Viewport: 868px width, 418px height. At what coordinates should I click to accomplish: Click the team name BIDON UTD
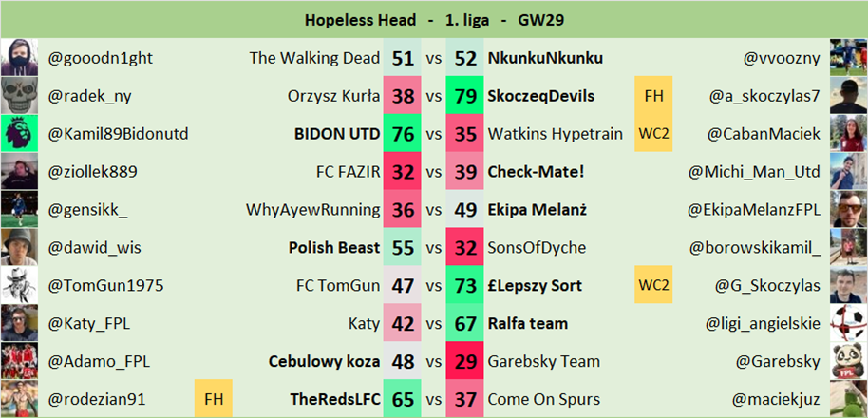(339, 134)
